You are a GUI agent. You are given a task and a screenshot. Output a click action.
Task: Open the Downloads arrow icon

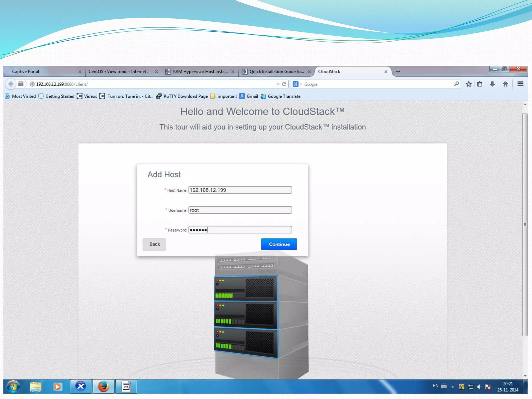click(492, 84)
